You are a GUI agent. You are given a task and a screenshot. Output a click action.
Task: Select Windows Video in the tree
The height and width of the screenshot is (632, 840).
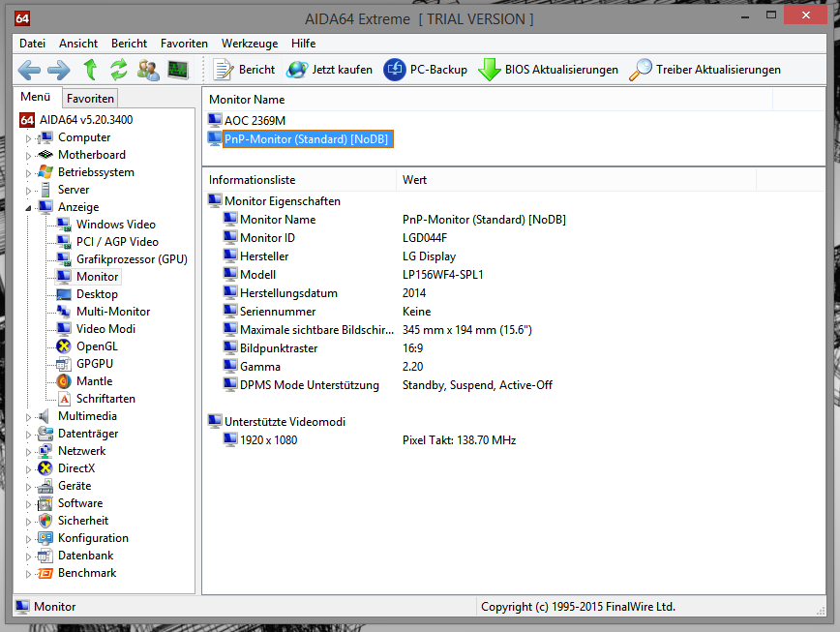(x=116, y=225)
